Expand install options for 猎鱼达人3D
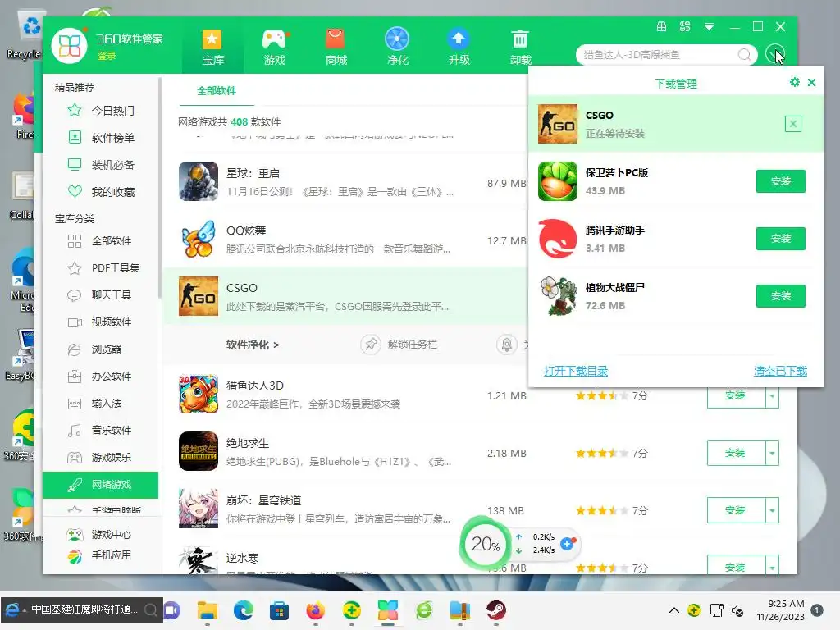The image size is (840, 630). (772, 395)
